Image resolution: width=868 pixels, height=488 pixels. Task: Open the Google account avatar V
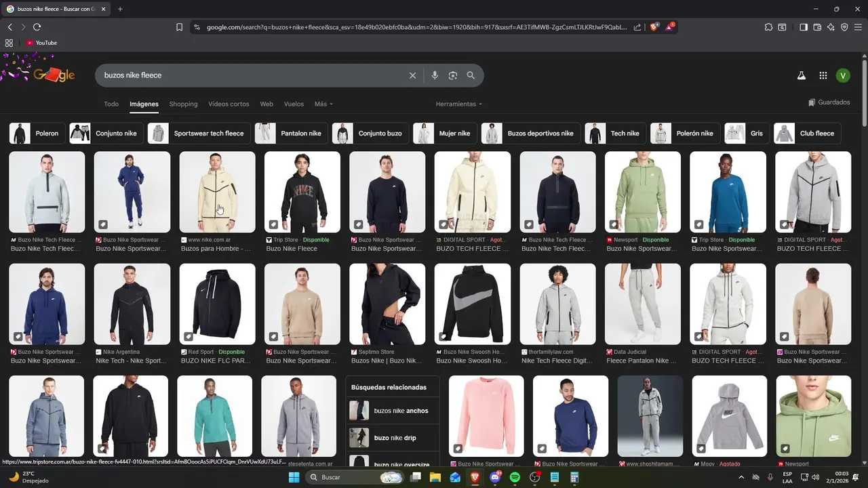[843, 76]
